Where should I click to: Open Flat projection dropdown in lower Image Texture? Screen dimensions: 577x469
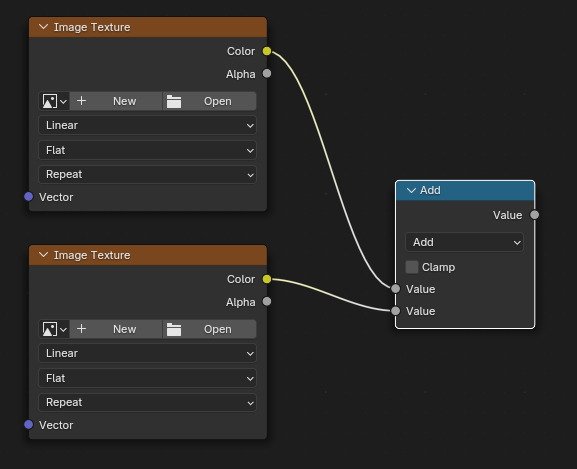[x=147, y=378]
